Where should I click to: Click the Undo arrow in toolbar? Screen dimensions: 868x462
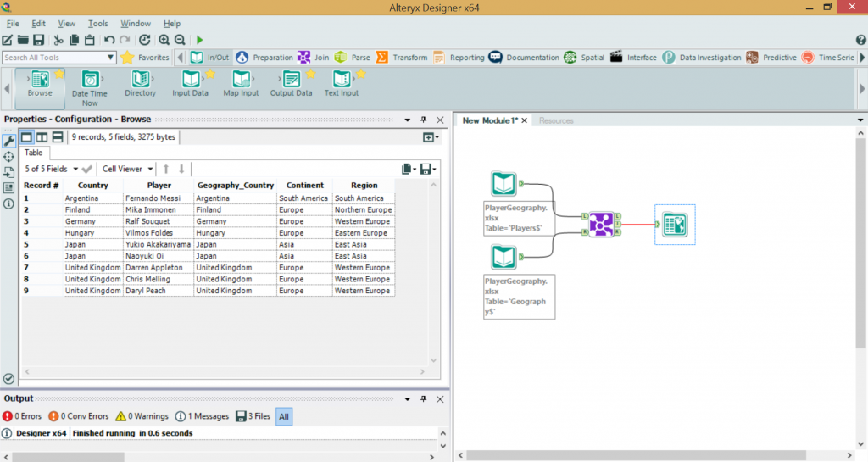click(109, 40)
